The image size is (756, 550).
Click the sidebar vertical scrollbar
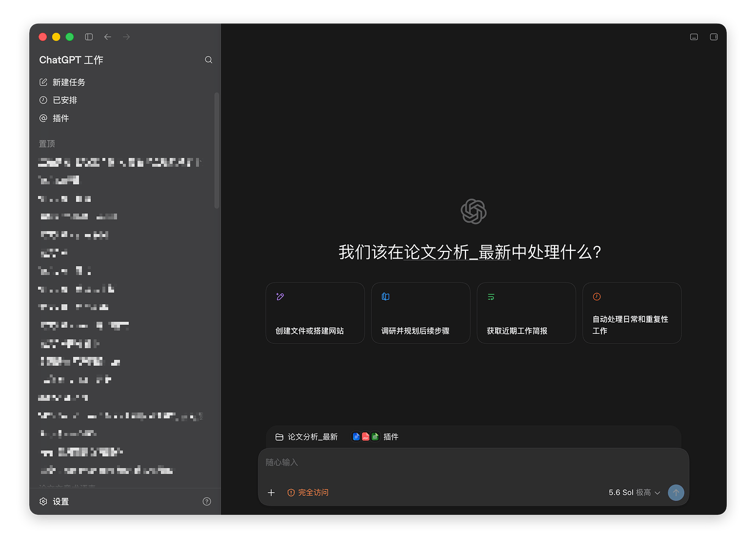[x=217, y=150]
